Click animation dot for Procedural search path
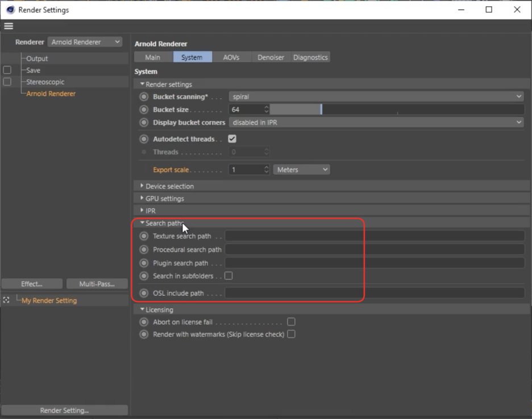Image resolution: width=532 pixels, height=419 pixels. click(144, 249)
